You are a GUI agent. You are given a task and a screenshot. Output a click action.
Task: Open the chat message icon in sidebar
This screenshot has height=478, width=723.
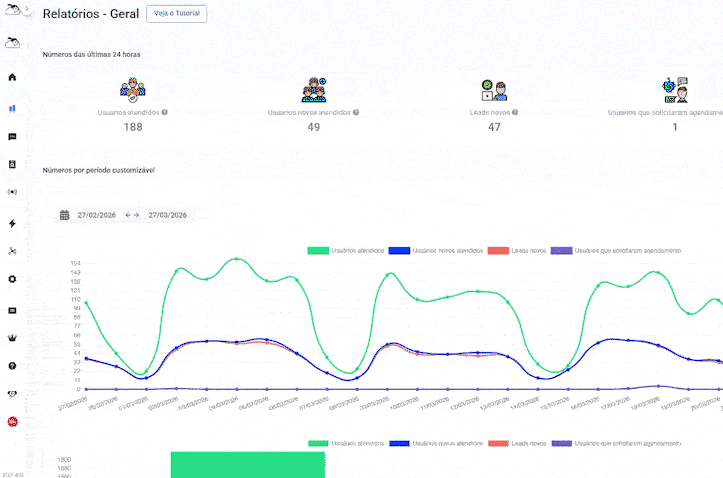click(x=12, y=136)
